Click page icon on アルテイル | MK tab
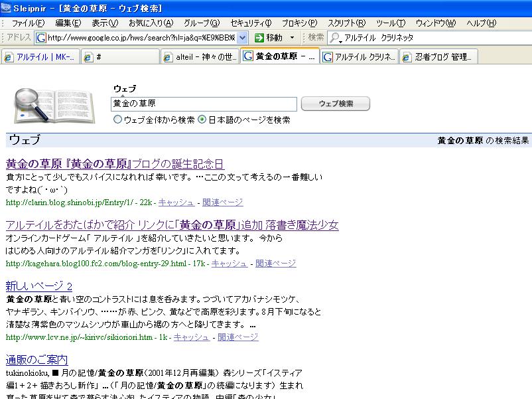 point(8,57)
